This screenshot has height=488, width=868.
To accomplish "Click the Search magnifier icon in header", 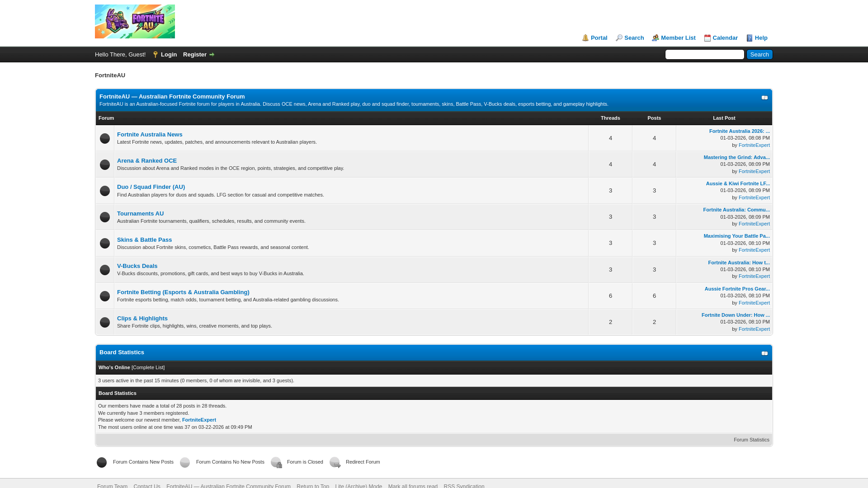I will [619, 38].
